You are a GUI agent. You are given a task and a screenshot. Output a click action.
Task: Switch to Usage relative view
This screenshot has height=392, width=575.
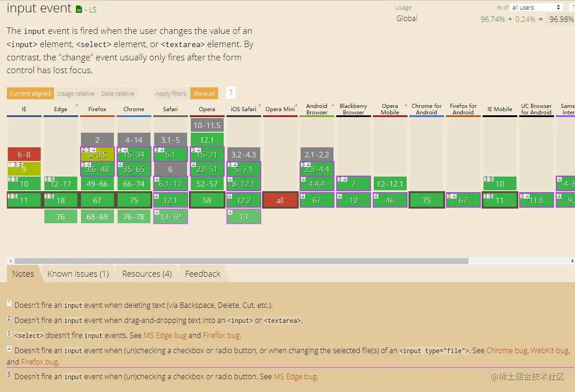point(76,93)
